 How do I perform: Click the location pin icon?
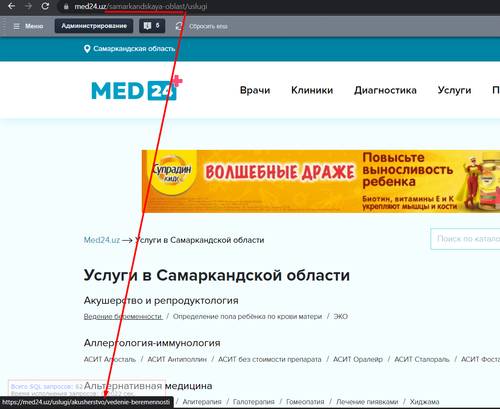(87, 49)
